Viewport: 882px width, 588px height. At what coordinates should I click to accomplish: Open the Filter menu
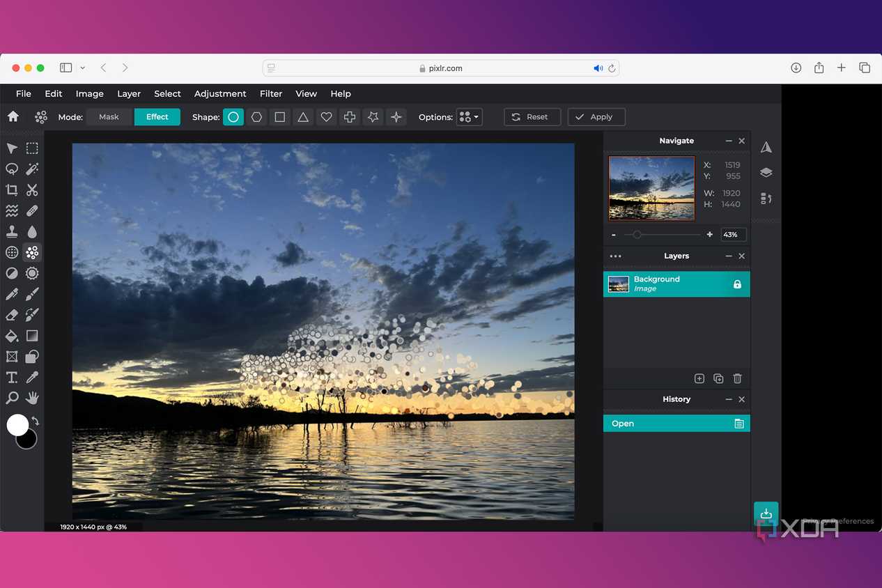pyautogui.click(x=271, y=93)
